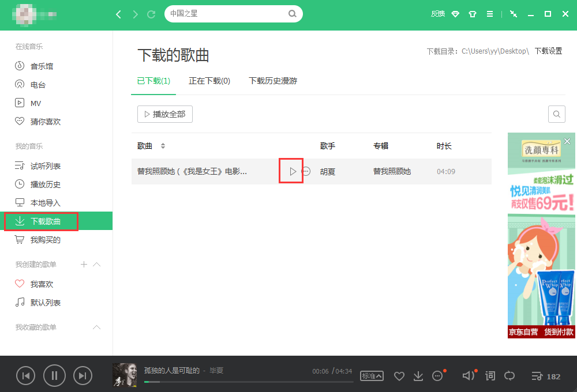The width and height of the screenshot is (577, 392).
Task: Skip to the next track
Action: point(83,376)
